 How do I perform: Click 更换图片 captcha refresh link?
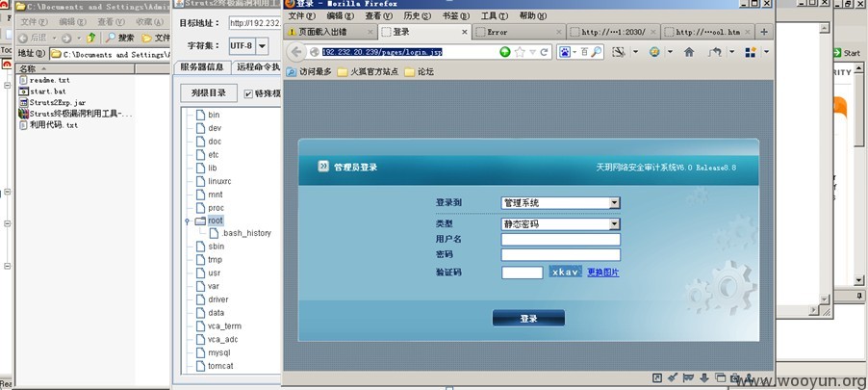pos(602,273)
